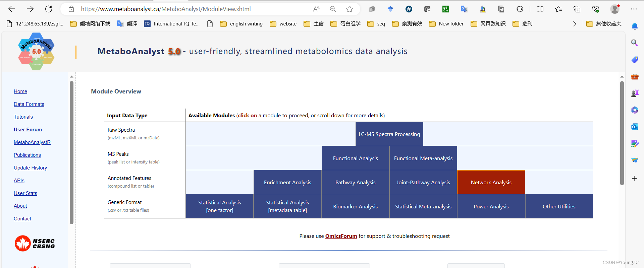The height and width of the screenshot is (268, 644).
Task: Open the sidebar tools briefcase icon
Action: [x=635, y=77]
